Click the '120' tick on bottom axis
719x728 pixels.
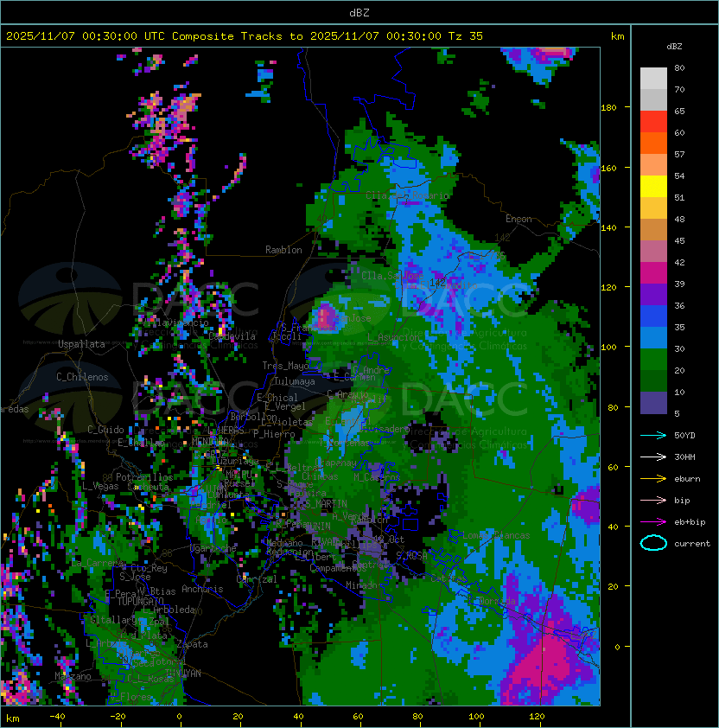pos(537,717)
